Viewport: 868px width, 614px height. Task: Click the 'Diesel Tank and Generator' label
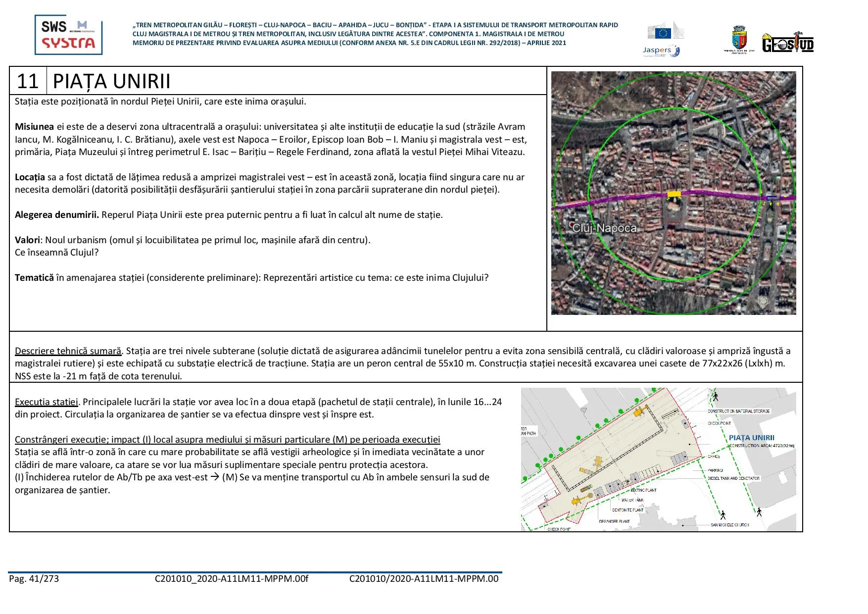coord(733,478)
